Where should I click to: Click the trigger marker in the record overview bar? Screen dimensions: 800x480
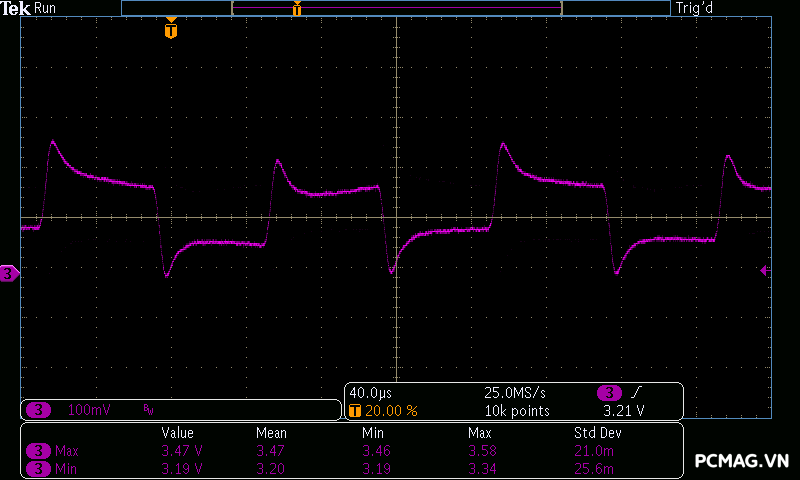coord(296,9)
